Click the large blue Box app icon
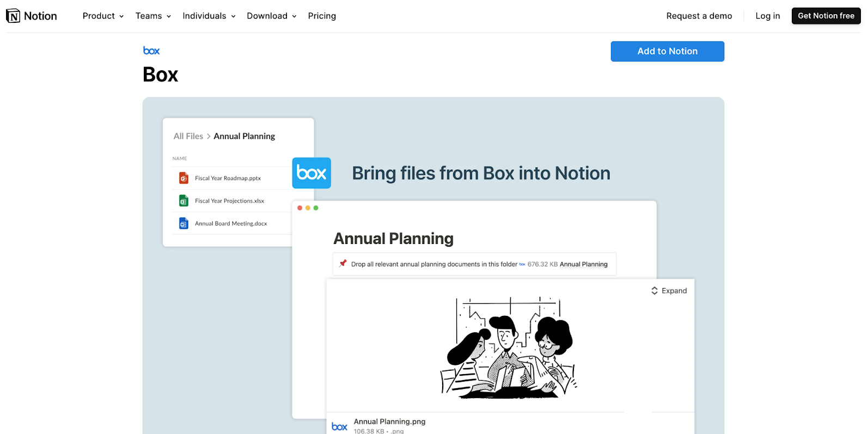 [311, 173]
